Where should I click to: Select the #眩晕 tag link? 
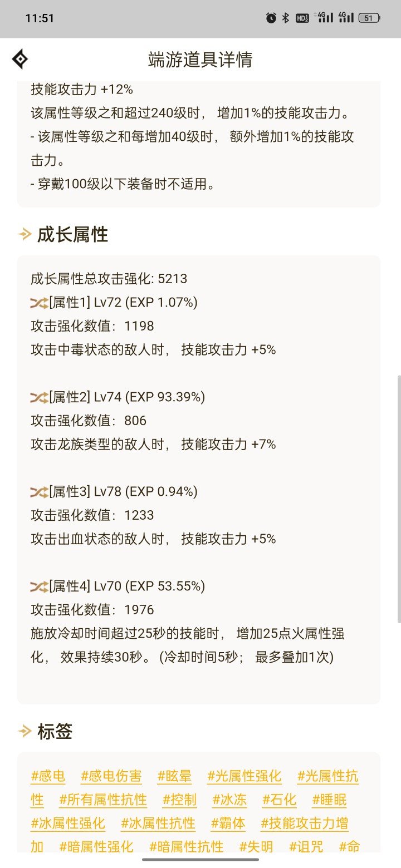click(x=175, y=776)
